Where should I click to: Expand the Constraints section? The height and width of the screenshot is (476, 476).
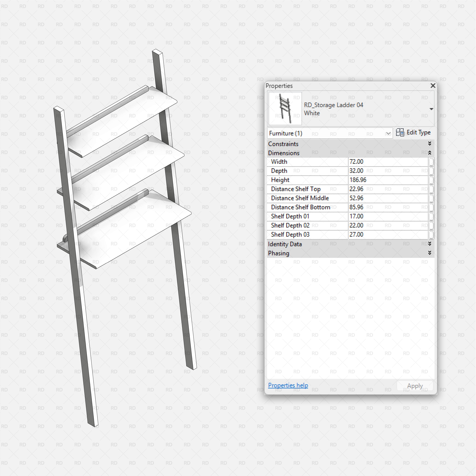[x=430, y=144]
